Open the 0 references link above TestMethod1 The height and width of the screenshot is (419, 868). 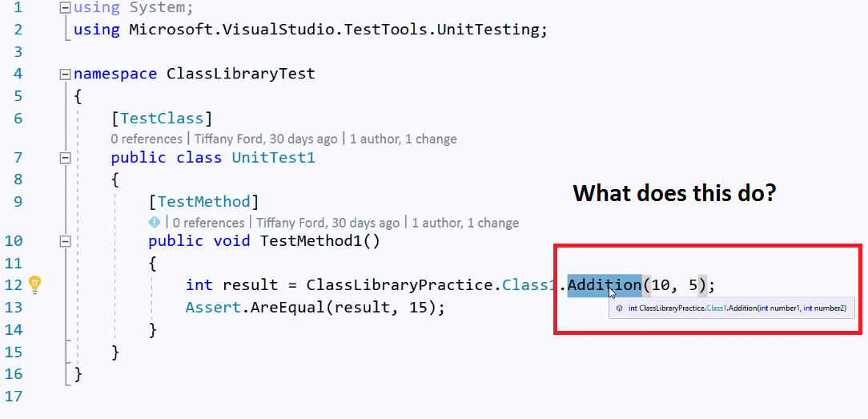[208, 223]
